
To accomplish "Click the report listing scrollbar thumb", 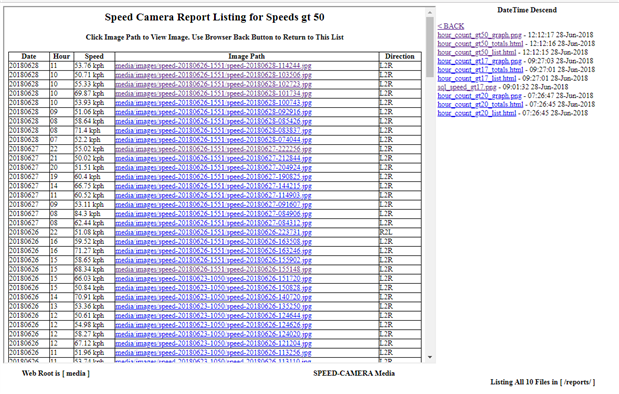I will click(x=430, y=47).
